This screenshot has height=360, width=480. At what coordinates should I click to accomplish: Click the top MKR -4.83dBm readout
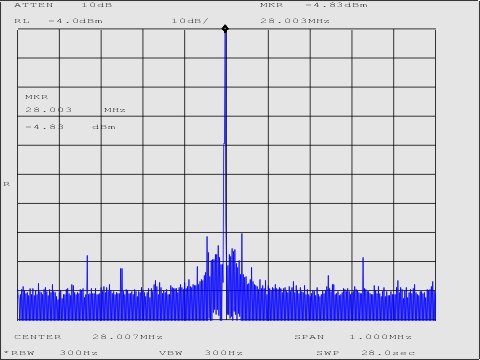[x=314, y=5]
